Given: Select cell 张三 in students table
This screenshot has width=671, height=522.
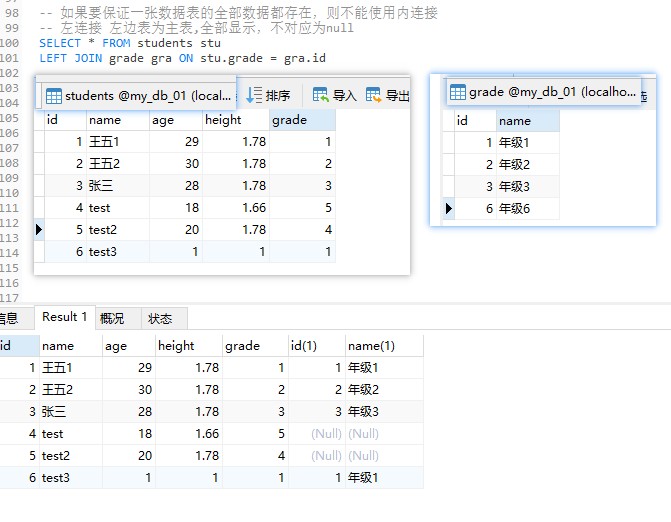Looking at the screenshot, I should (118, 186).
